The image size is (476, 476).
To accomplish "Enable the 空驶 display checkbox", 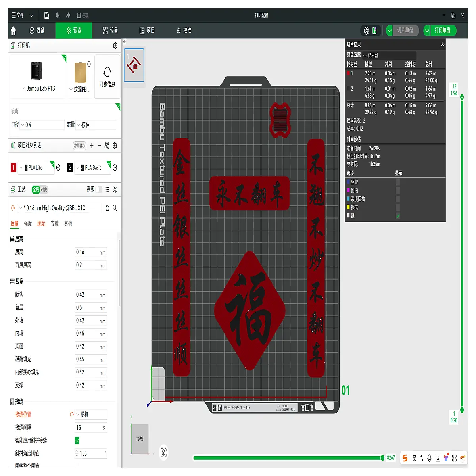I will (398, 182).
